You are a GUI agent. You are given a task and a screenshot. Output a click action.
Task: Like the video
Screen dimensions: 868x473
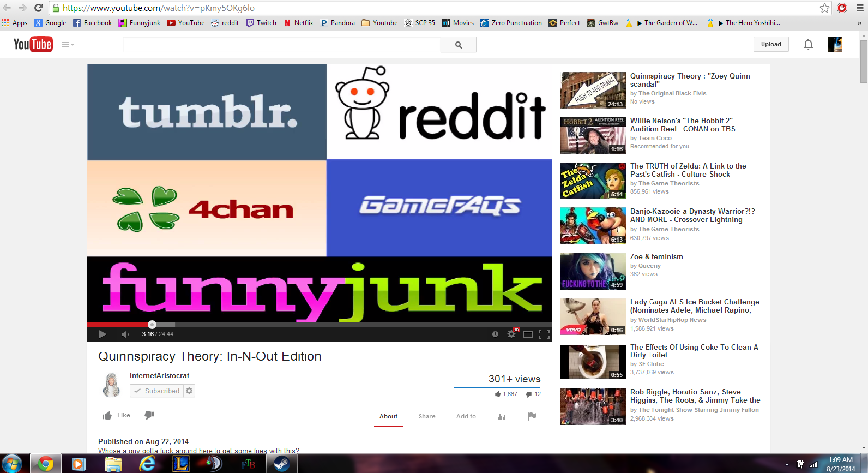click(x=116, y=416)
